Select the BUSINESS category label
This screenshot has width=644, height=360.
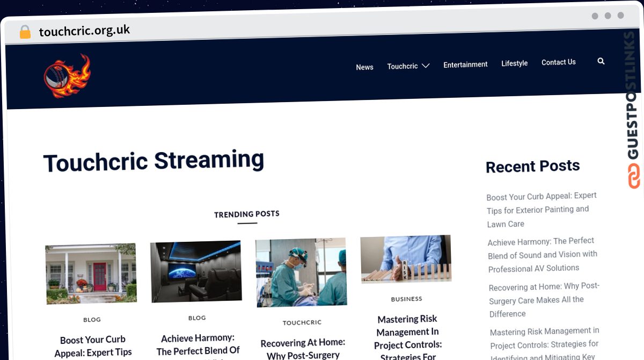407,299
